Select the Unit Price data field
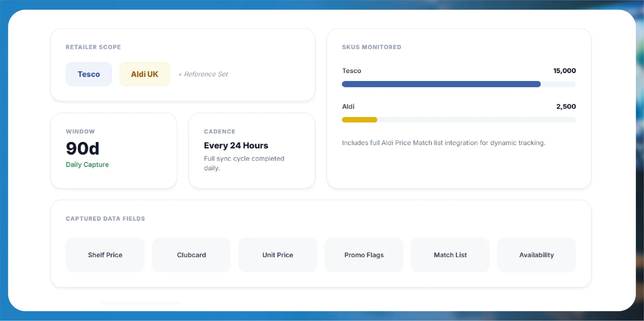This screenshot has height=321, width=644. pos(278,255)
